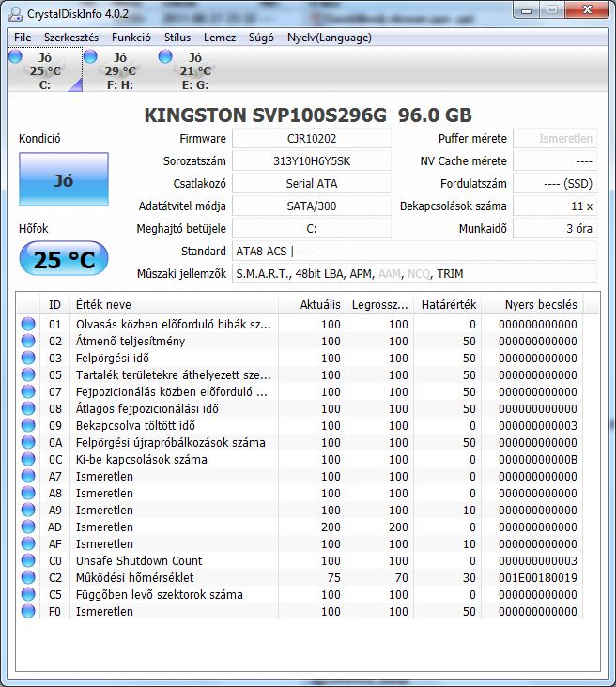616x687 pixels.
Task: Click the features field with S.M.A.R.T., TRIM
Action: [x=414, y=274]
